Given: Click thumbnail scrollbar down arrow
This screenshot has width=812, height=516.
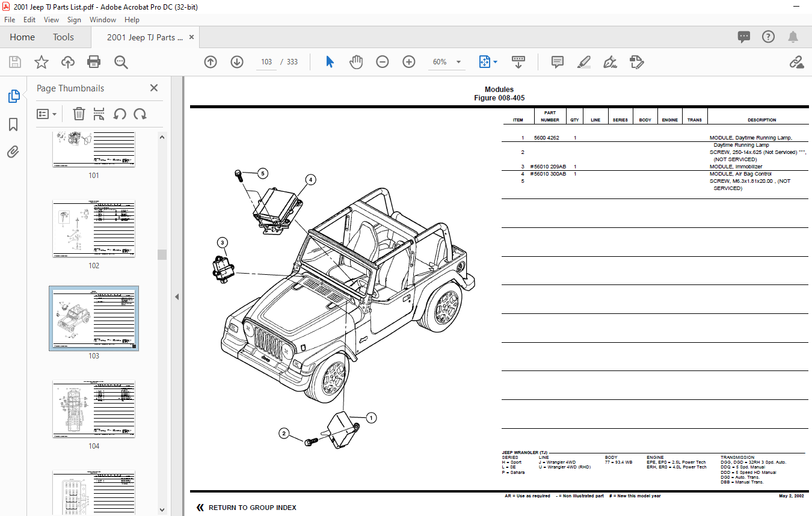Looking at the screenshot, I should [162, 510].
